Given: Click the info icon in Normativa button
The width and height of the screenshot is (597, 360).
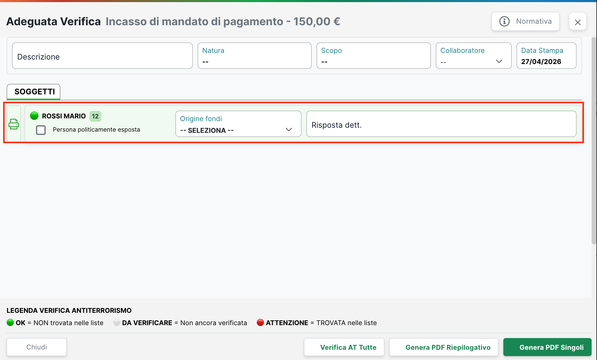Looking at the screenshot, I should click(504, 21).
